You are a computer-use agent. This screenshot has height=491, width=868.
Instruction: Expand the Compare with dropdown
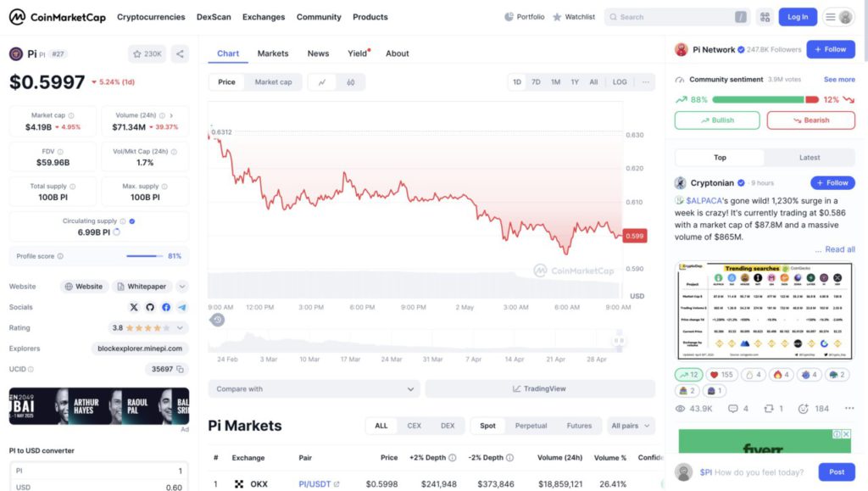[314, 389]
